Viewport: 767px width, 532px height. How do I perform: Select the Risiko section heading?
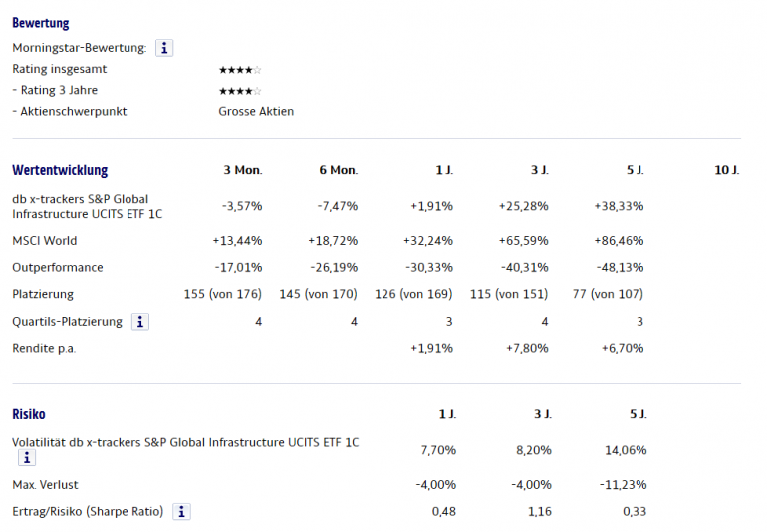tap(28, 414)
